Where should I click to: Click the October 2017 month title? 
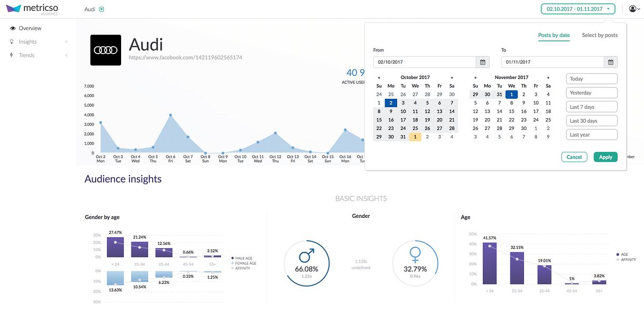pyautogui.click(x=415, y=77)
